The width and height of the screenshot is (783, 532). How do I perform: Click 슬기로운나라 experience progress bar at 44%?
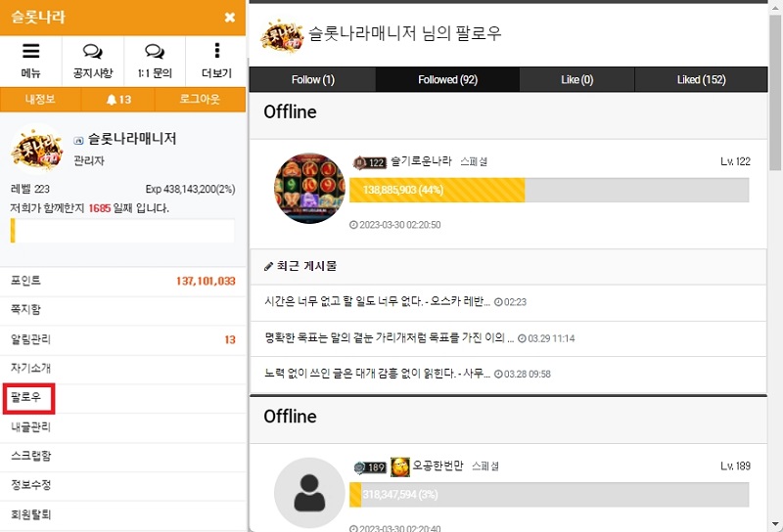coord(549,190)
